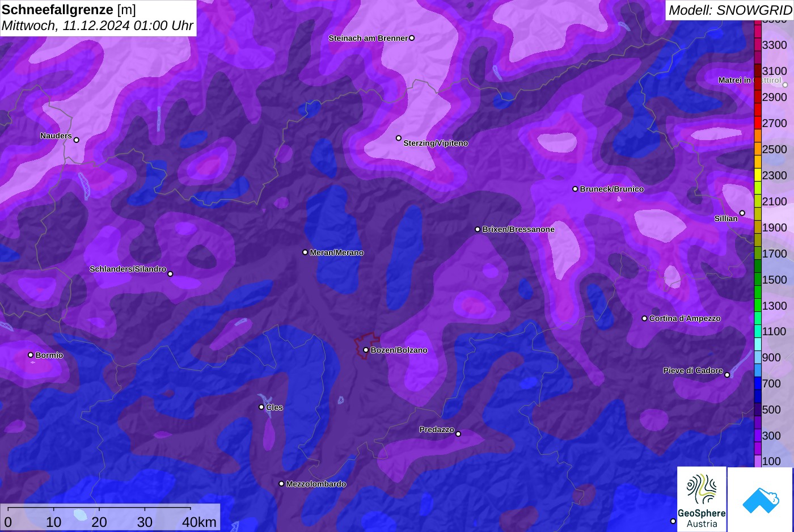
Task: Click the Schlanders/Silandro marker dot
Action: [170, 274]
